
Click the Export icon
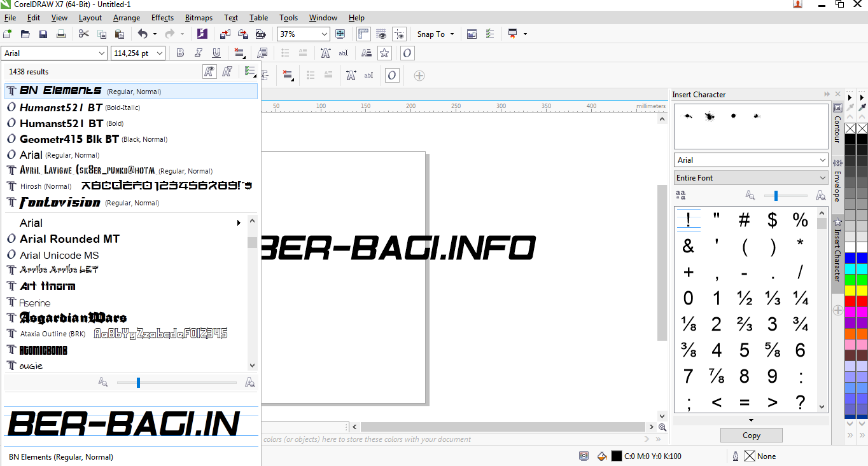click(x=243, y=34)
